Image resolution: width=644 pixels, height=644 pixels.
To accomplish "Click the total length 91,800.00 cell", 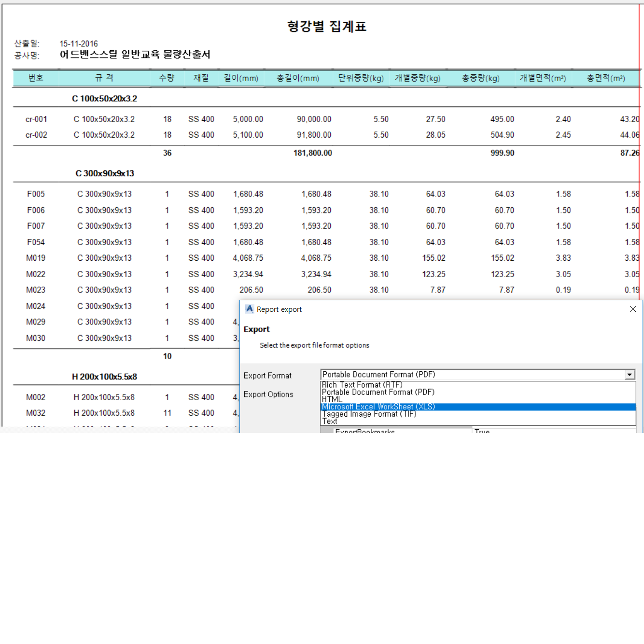I will click(x=314, y=135).
